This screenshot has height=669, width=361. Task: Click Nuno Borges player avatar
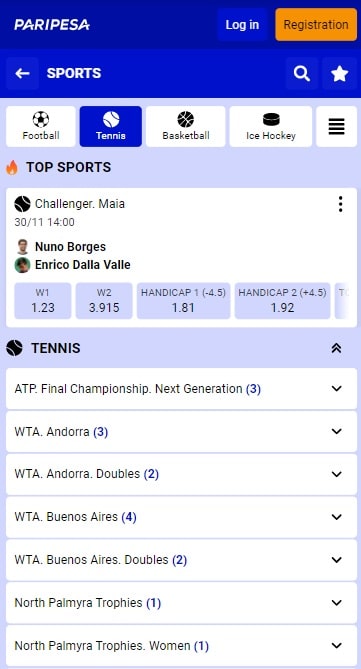[22, 247]
